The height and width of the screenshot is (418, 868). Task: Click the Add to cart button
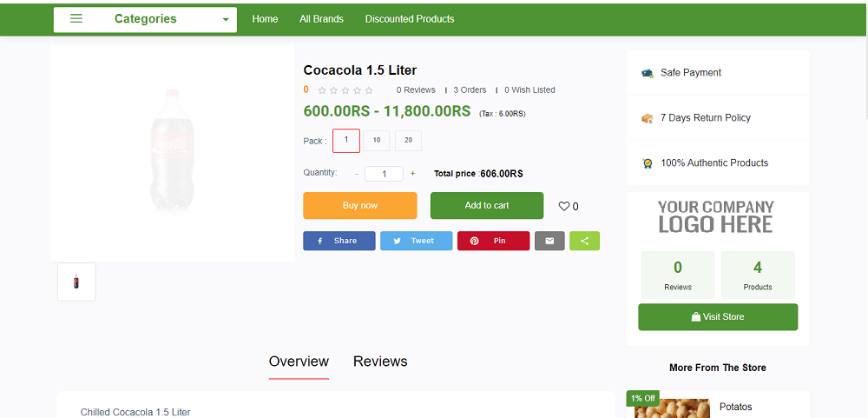(487, 206)
